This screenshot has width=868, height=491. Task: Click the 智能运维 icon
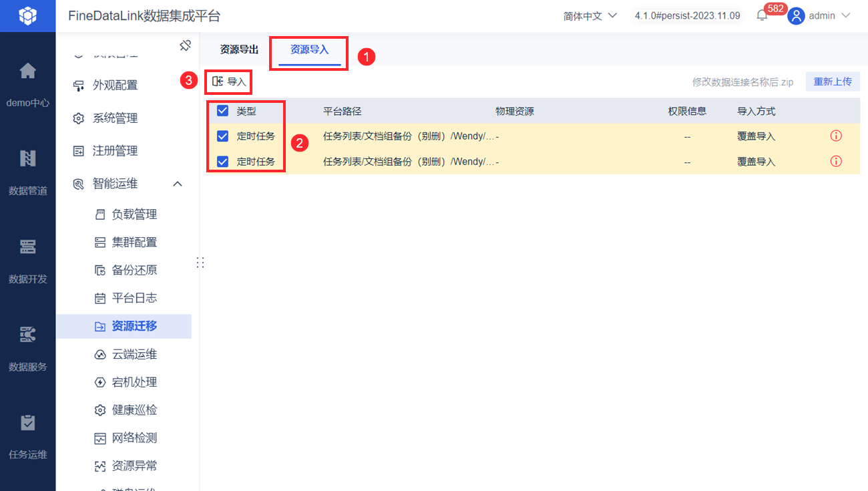(79, 184)
